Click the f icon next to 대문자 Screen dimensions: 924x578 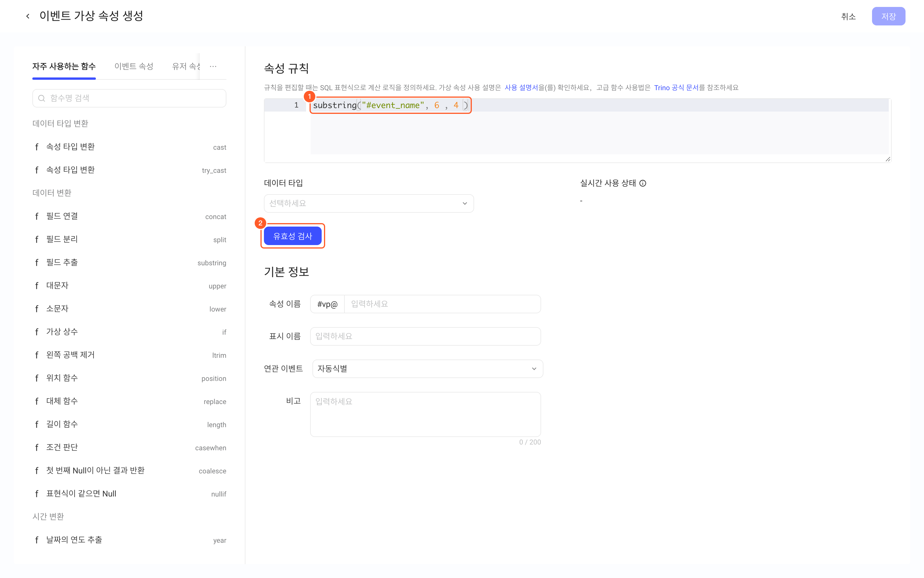[37, 286]
